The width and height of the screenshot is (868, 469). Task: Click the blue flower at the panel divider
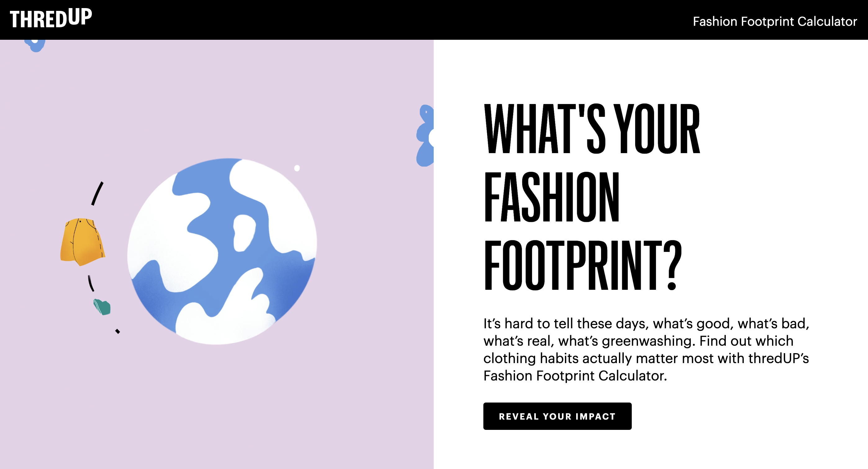425,136
